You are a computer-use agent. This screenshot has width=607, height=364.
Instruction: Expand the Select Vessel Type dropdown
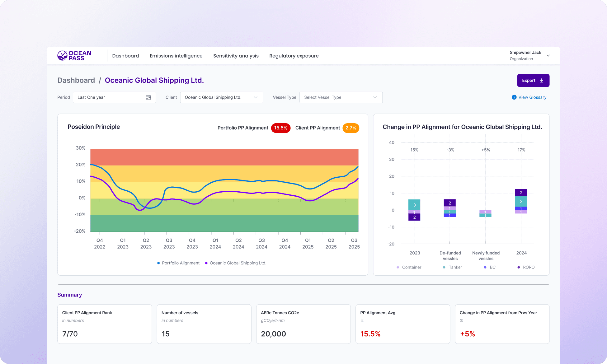click(x=341, y=97)
